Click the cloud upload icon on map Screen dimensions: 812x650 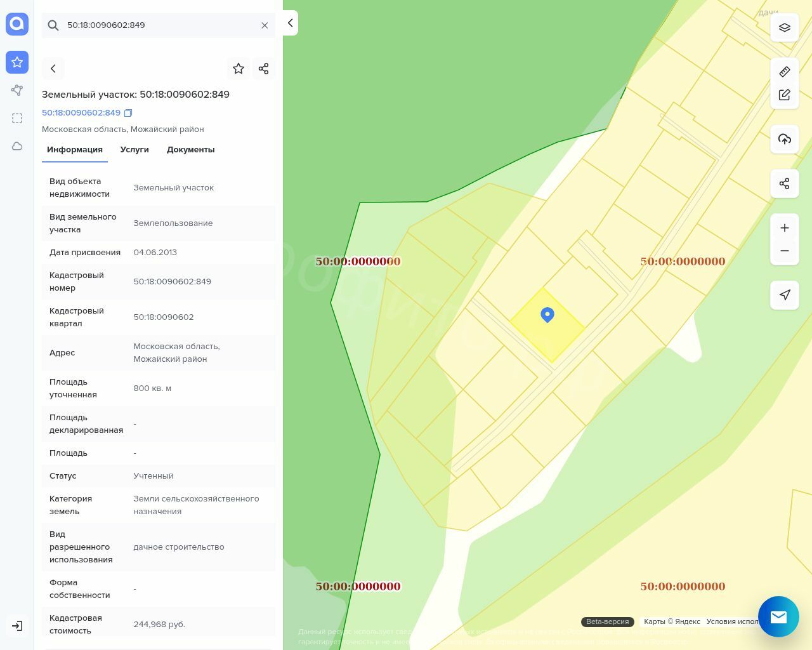784,139
